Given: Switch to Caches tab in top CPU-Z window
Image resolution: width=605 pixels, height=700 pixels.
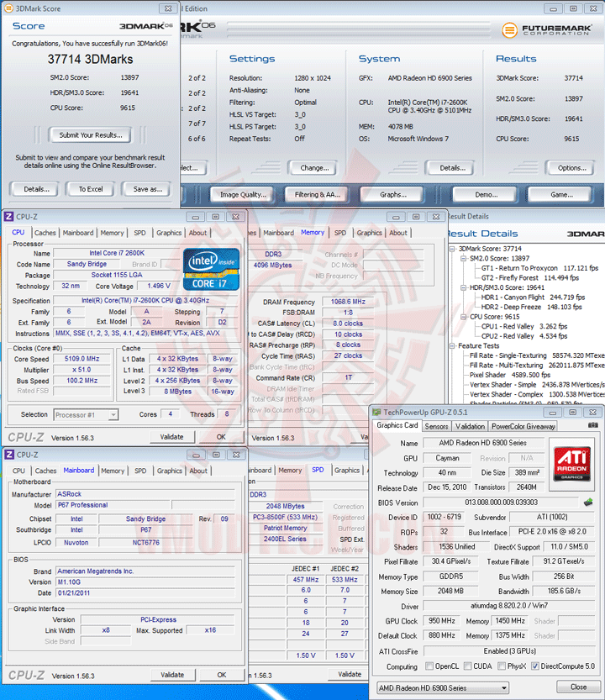Looking at the screenshot, I should [x=45, y=233].
